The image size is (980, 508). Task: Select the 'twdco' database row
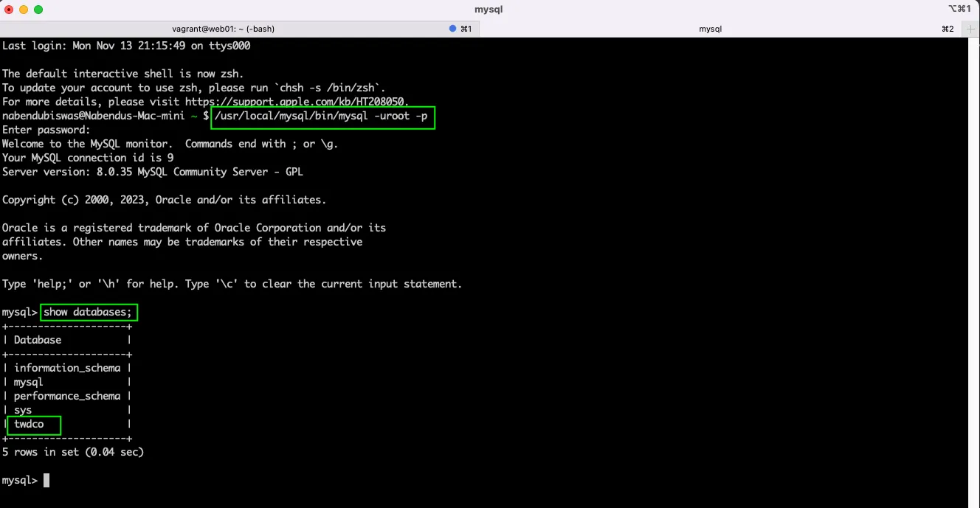click(x=67, y=424)
